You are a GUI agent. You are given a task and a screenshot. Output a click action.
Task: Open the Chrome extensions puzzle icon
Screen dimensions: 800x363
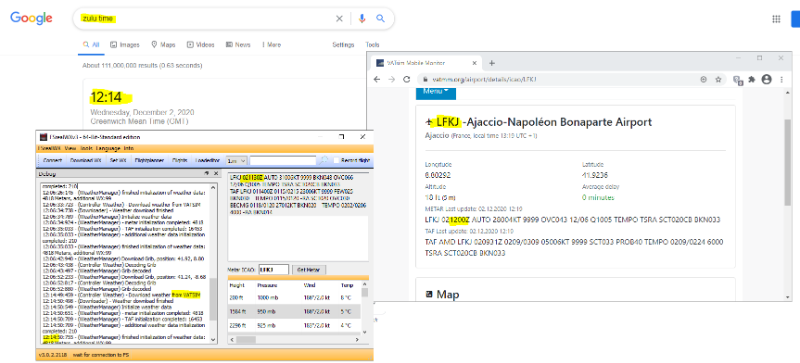pos(752,80)
